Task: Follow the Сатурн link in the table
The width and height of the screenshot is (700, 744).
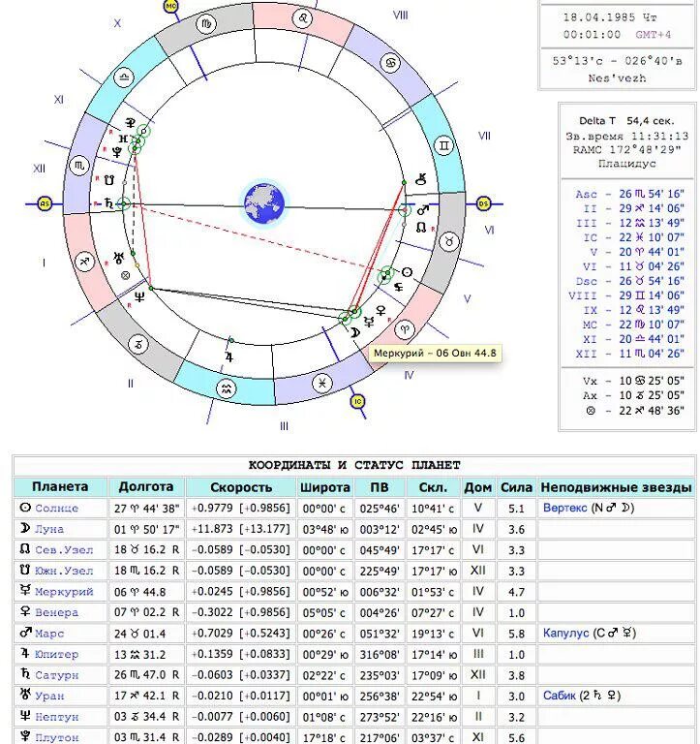Action: [x=56, y=675]
